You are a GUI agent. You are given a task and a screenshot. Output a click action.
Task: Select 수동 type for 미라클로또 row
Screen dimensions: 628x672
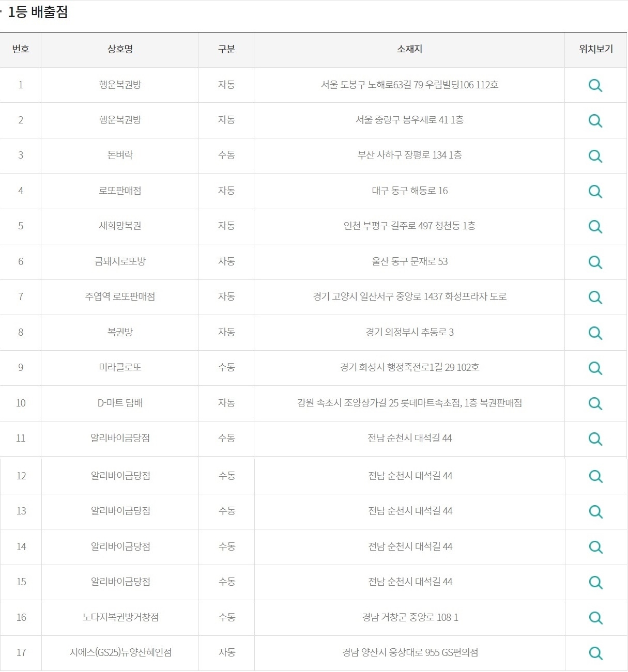point(226,367)
